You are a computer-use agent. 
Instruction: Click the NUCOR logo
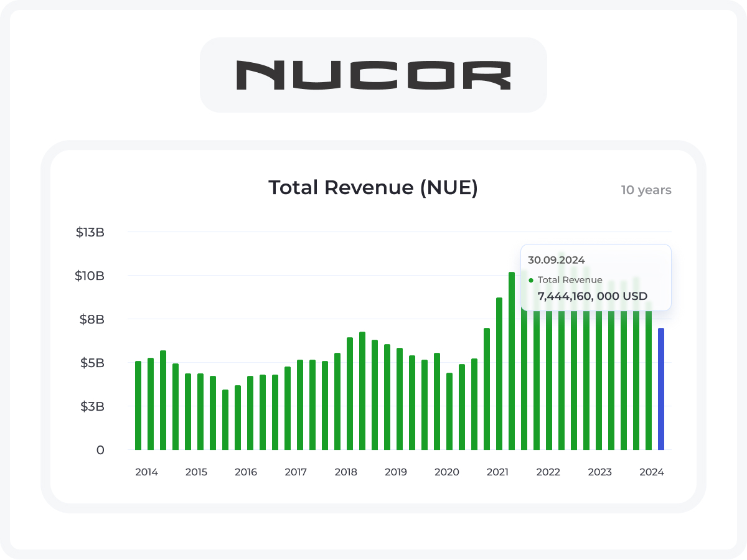[374, 75]
